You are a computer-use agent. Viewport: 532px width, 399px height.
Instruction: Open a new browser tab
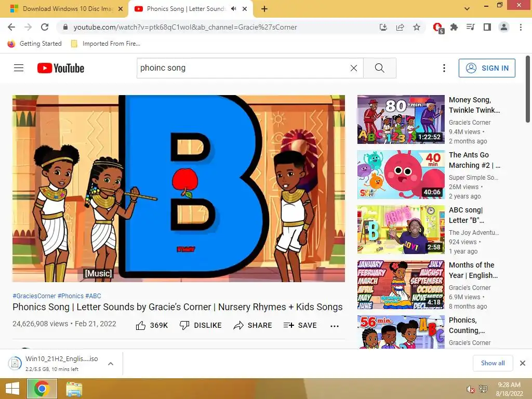click(x=264, y=9)
